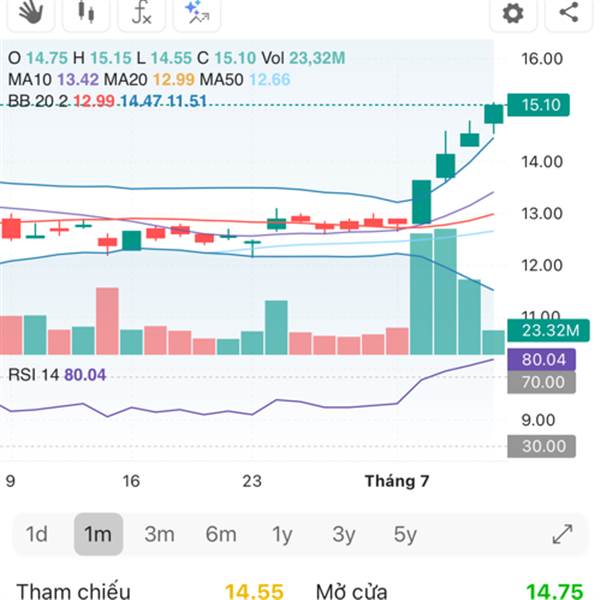
Task: Tap the latest green candlestick at 15.10
Action: click(x=494, y=114)
